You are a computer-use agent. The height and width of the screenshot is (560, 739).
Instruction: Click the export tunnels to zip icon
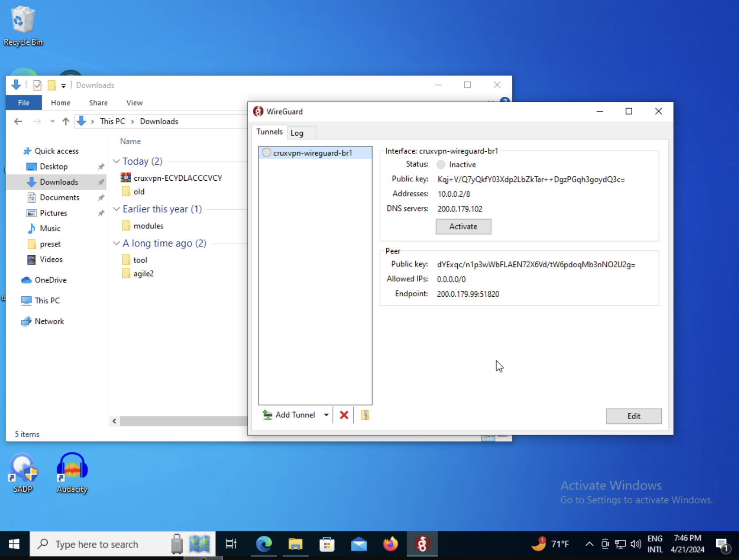click(x=365, y=415)
